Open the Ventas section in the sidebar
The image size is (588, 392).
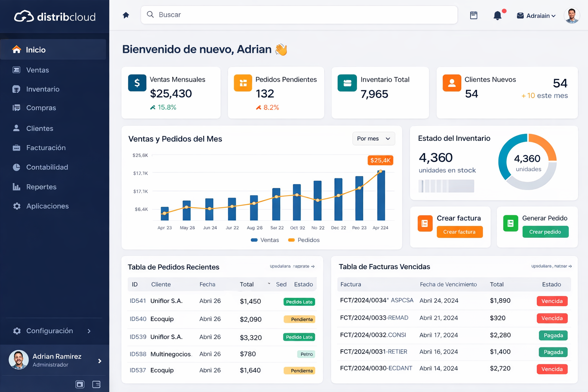pos(37,70)
